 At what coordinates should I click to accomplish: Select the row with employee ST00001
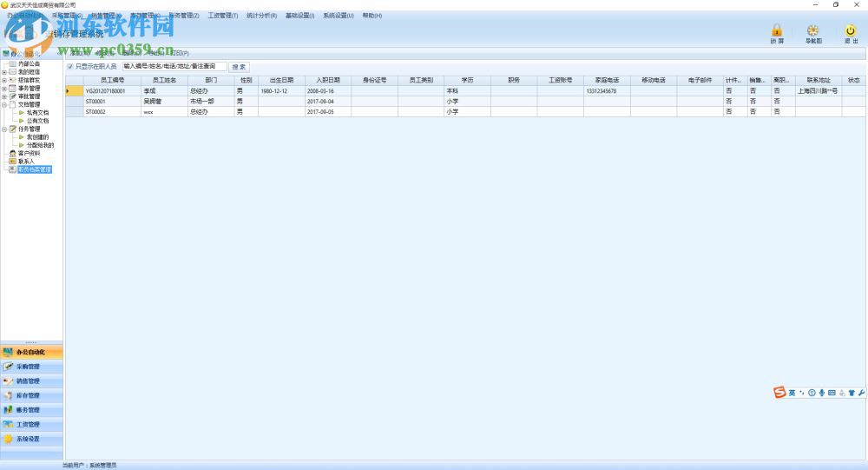click(x=466, y=102)
